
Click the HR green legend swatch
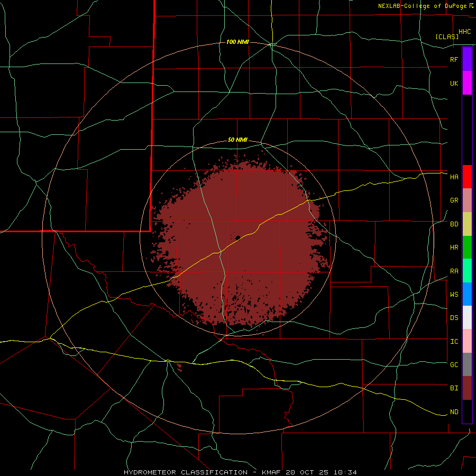coord(467,247)
